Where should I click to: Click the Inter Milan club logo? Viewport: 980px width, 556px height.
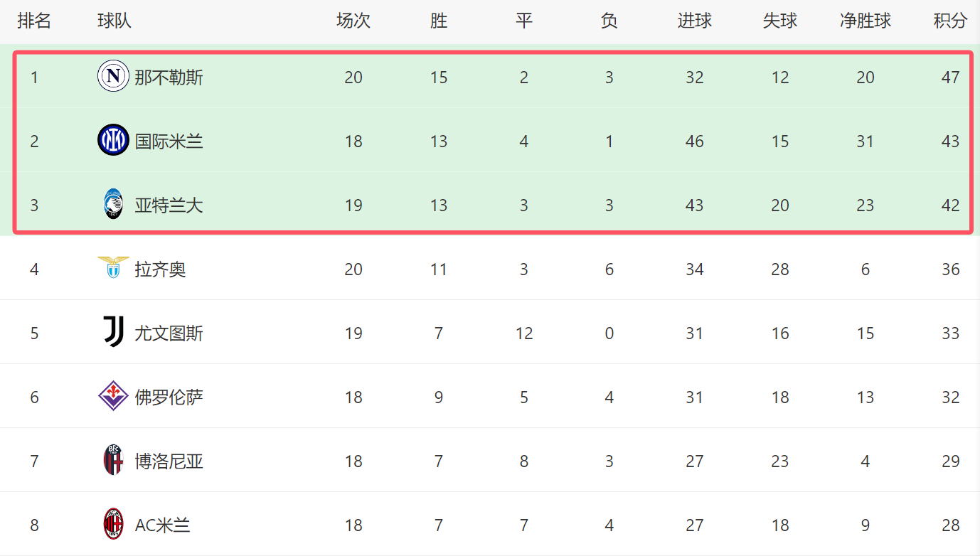pyautogui.click(x=113, y=140)
